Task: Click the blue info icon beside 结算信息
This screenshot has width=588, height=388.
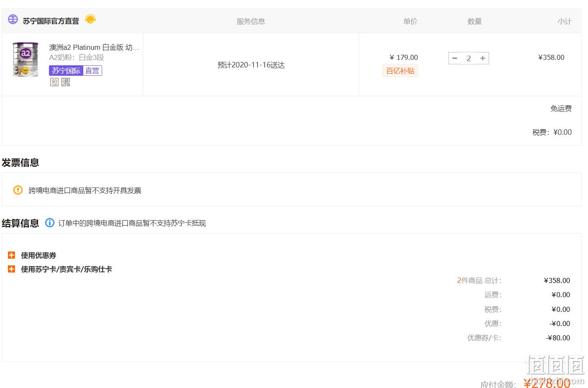Action: pos(50,223)
